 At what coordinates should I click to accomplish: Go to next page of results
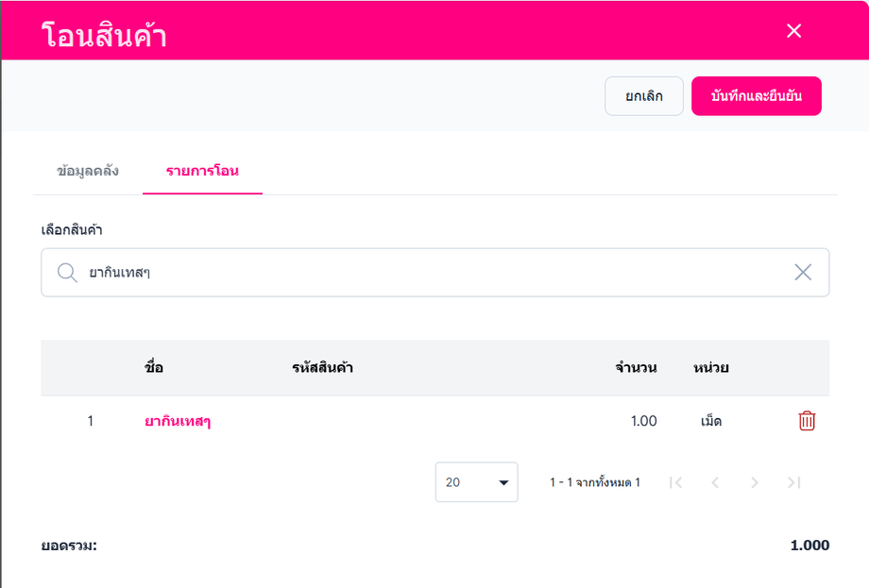(755, 483)
